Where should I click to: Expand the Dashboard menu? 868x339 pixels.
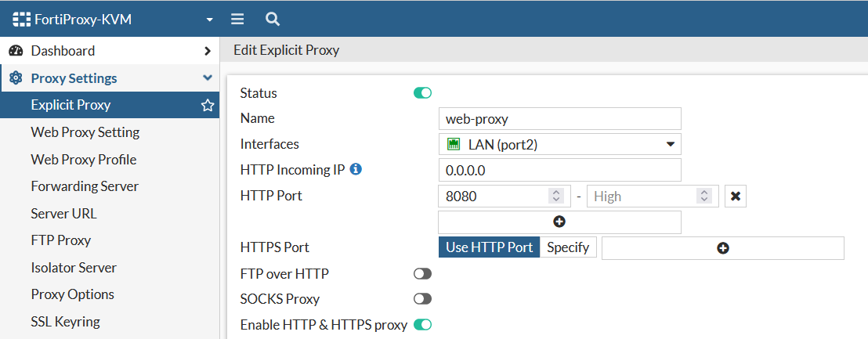[207, 51]
